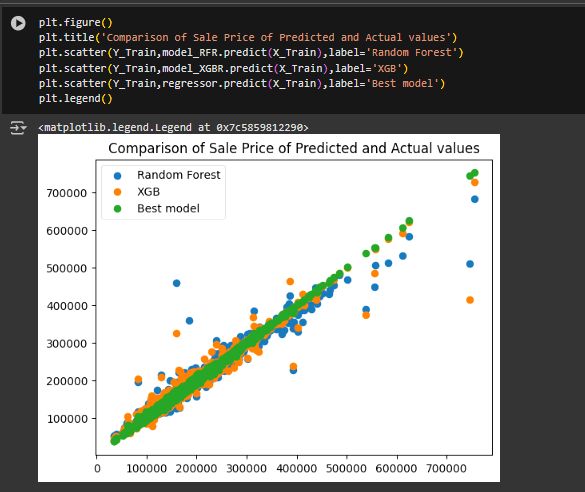Click the Best model legend label
The height and width of the screenshot is (492, 585).
pos(168,209)
